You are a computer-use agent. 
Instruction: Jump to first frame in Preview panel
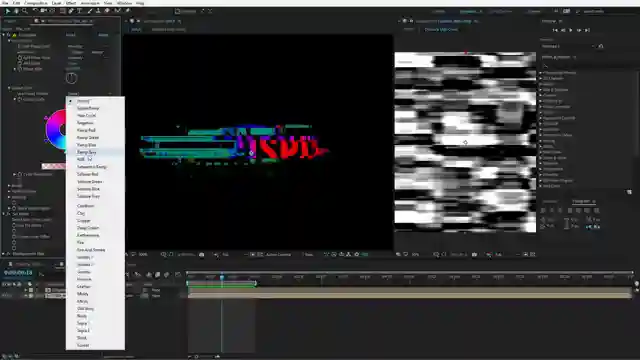tap(555, 30)
